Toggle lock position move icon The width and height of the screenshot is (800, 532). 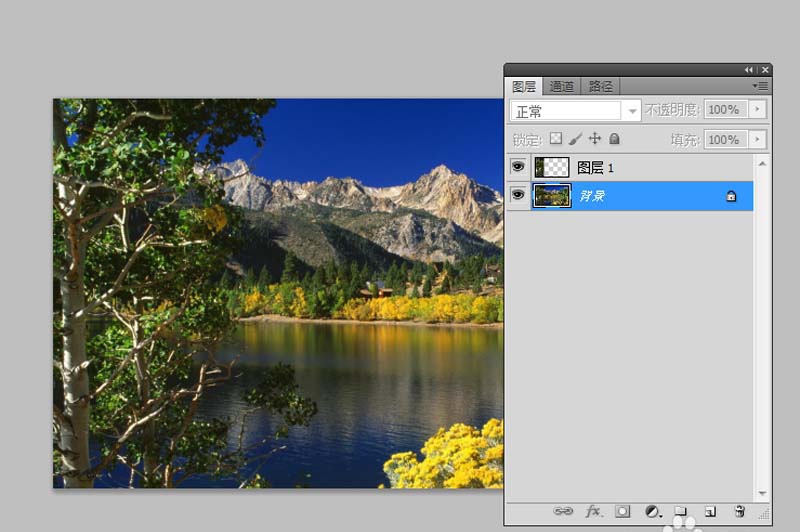click(594, 138)
